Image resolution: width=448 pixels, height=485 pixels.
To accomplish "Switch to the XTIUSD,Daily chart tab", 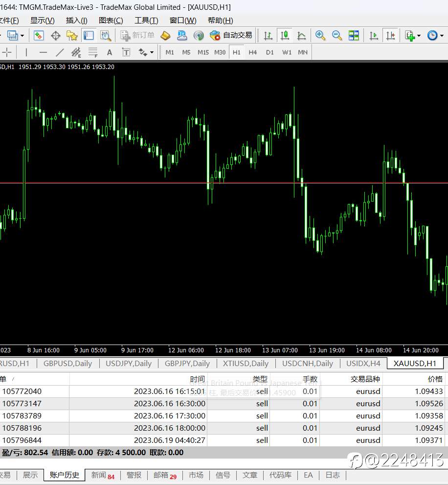I will [246, 364].
